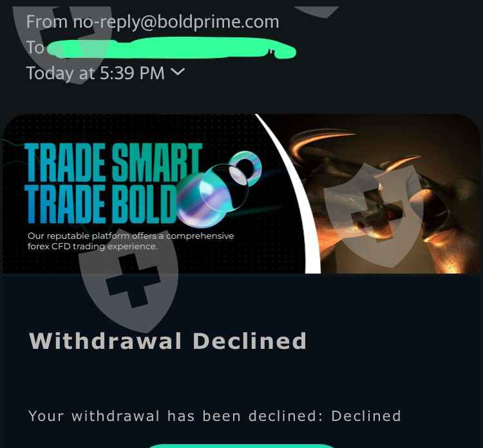The height and width of the screenshot is (448, 483).
Task: Select the 'Withdrawal Declined' heading
Action: coord(168,341)
